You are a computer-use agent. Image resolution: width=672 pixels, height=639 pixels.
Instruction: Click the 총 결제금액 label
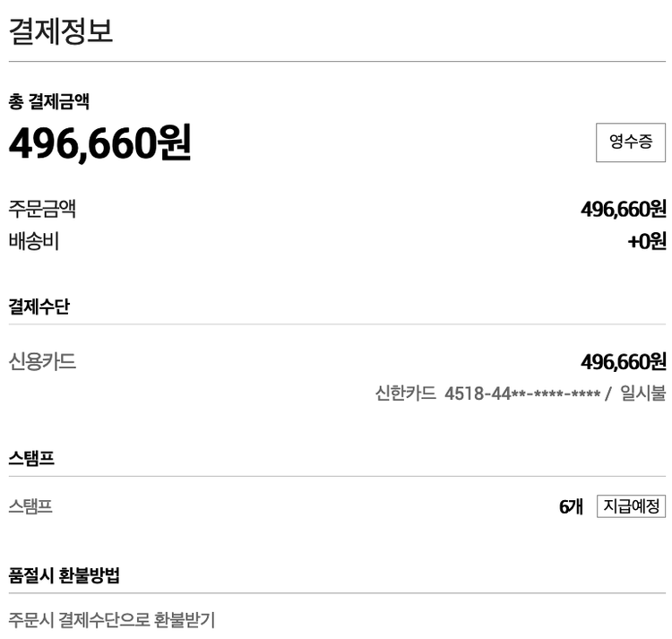[48, 101]
